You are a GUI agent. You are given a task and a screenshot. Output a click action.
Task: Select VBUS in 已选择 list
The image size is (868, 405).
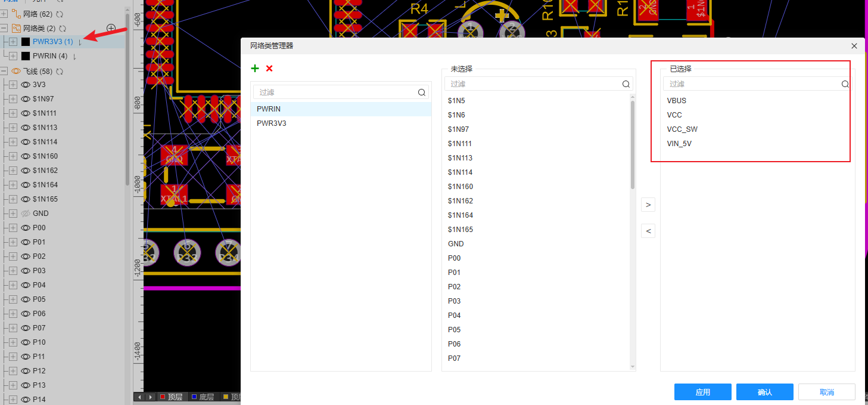677,101
